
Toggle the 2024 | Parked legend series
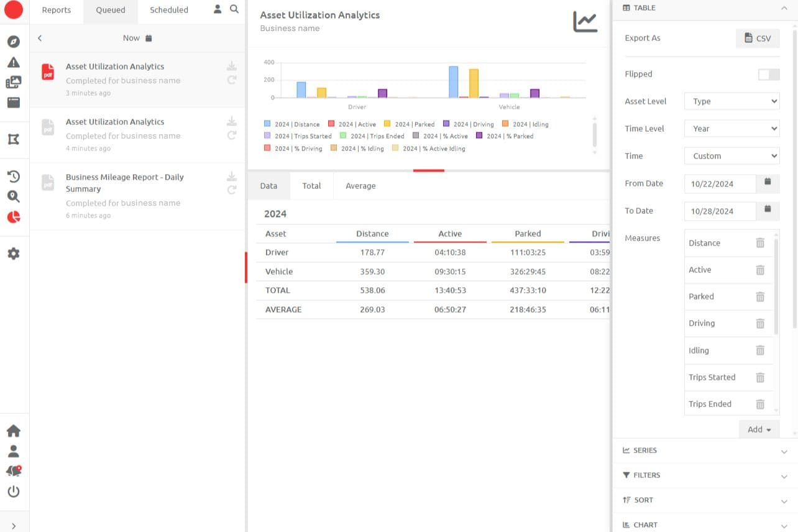point(410,124)
